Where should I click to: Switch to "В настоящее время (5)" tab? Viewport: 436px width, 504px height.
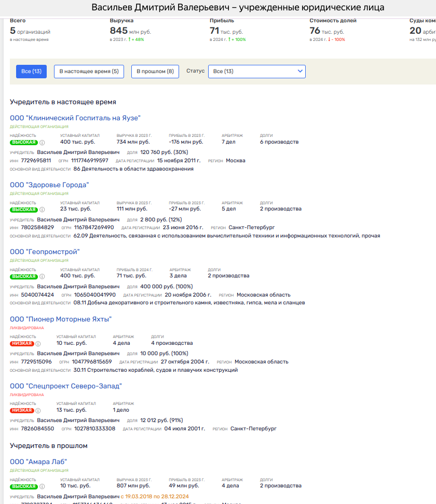click(89, 72)
